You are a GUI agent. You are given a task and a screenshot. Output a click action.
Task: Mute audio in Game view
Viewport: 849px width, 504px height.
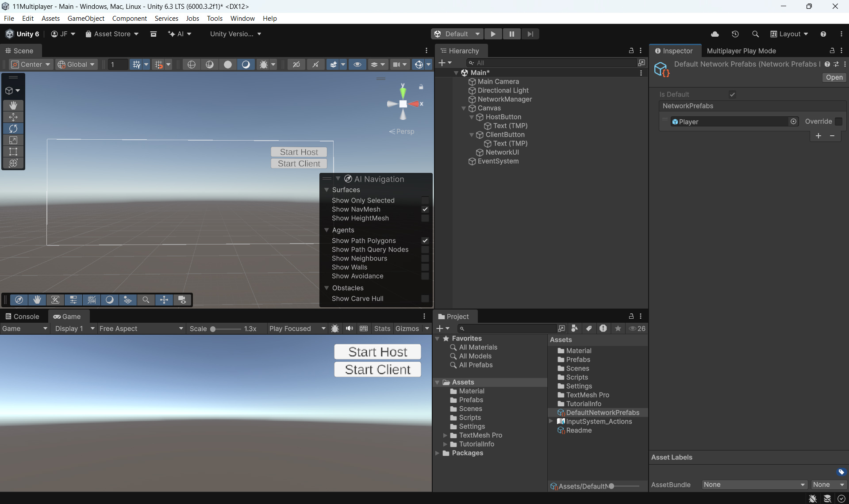tap(350, 328)
